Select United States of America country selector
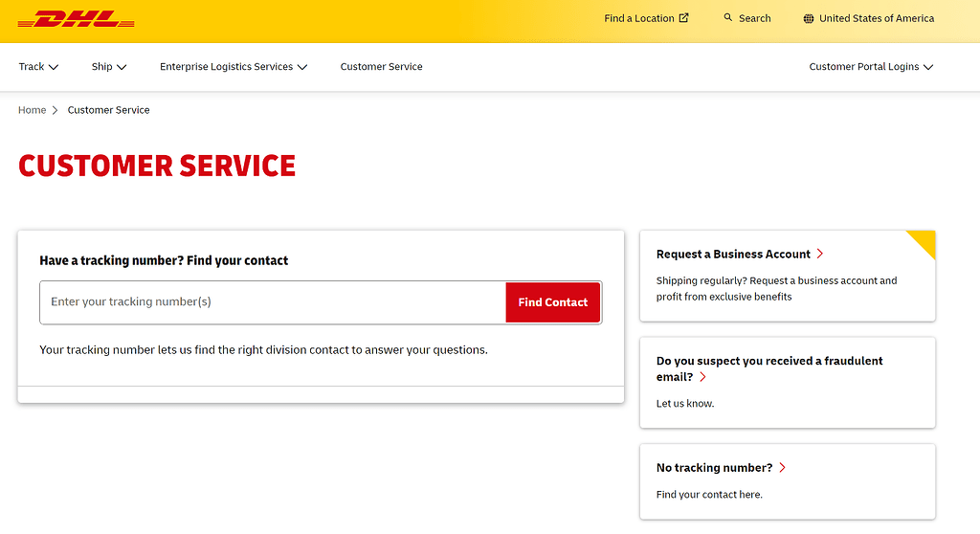This screenshot has width=980, height=534. click(x=876, y=18)
